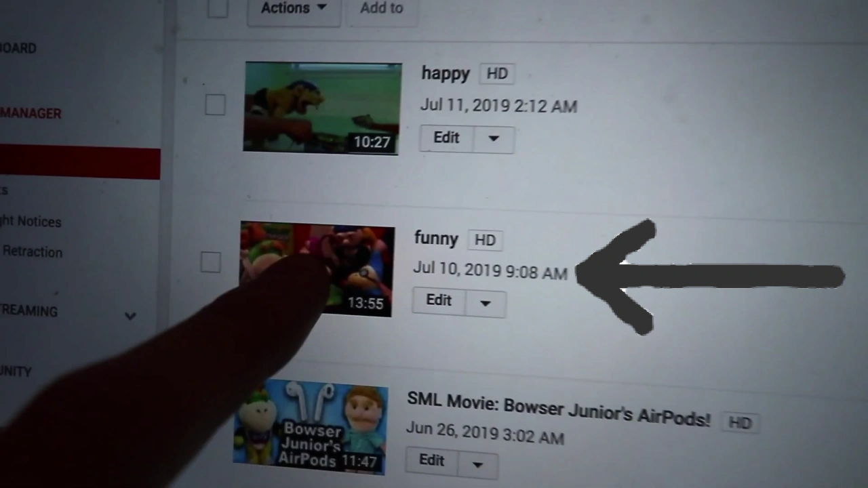Viewport: 868px width, 488px height.
Task: Select Video Manager in the sidebar
Action: point(31,114)
